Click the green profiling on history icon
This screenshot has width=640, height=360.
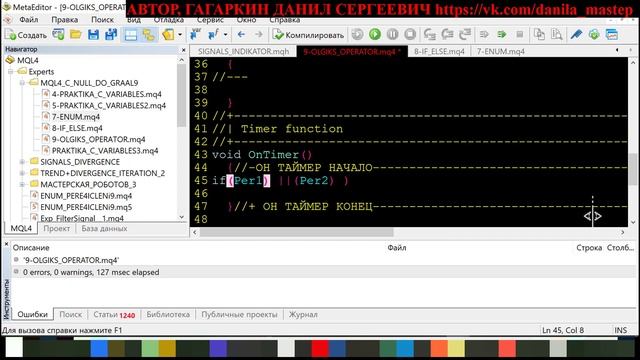coord(502,35)
